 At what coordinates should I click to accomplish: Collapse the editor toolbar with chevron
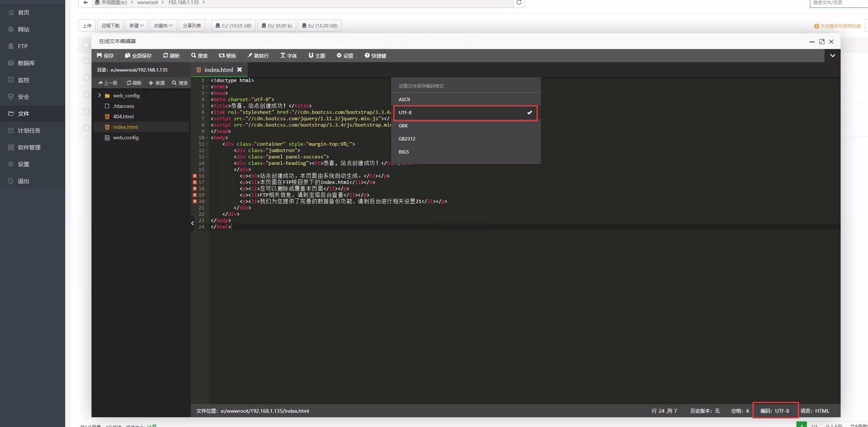833,55
